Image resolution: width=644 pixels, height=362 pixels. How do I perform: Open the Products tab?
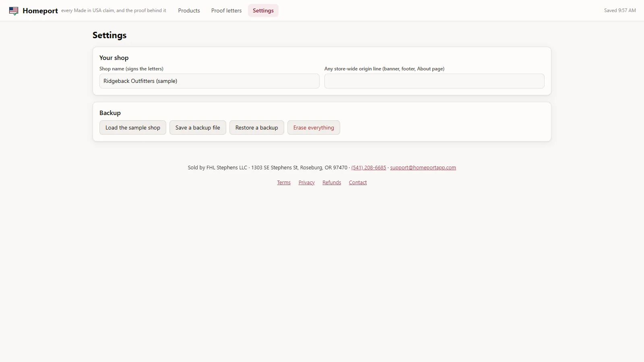point(189,10)
